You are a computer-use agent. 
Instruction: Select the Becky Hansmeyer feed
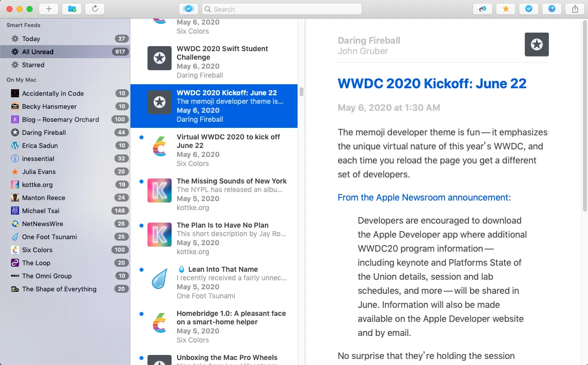click(x=65, y=106)
